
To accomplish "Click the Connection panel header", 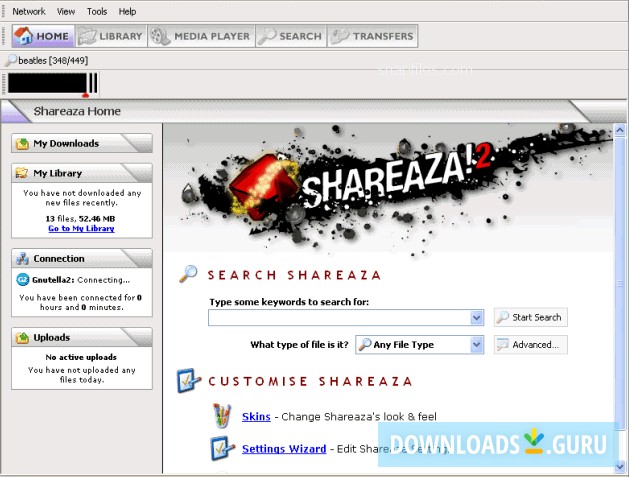I will (x=82, y=258).
